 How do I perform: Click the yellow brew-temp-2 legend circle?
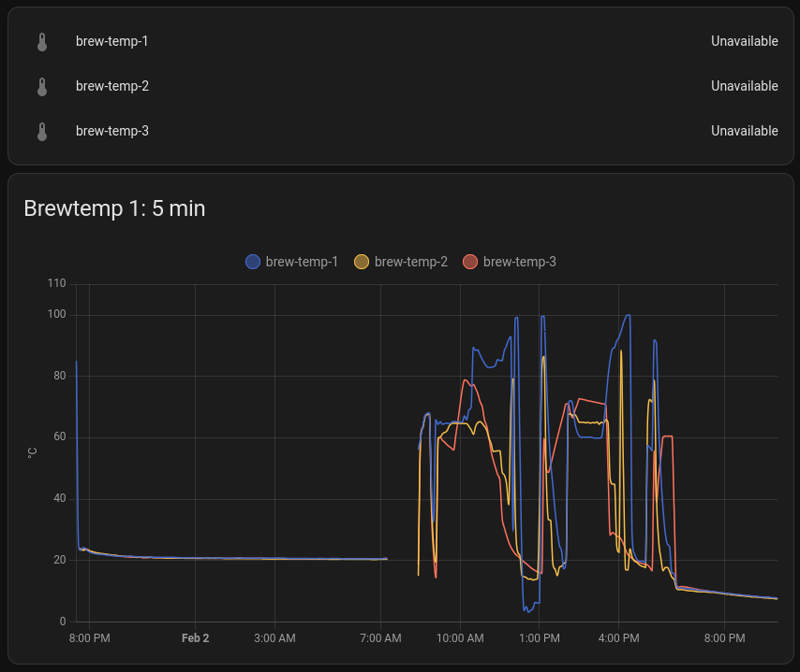point(362,262)
